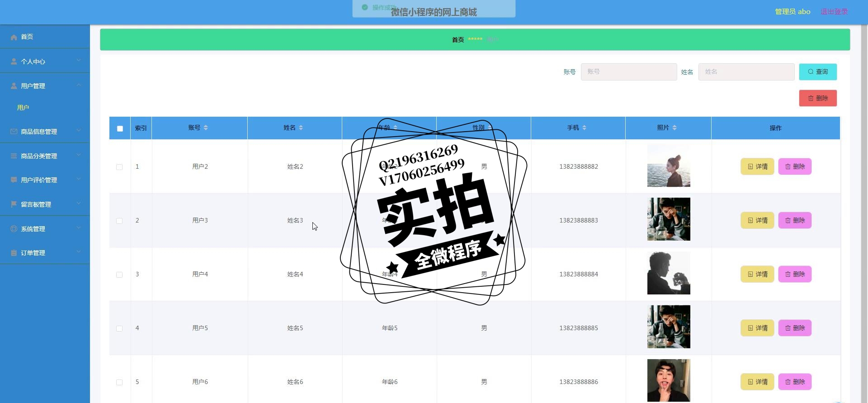The width and height of the screenshot is (868, 403).
Task: Click the envelope icon beside 商品信息管理
Action: [x=14, y=132]
